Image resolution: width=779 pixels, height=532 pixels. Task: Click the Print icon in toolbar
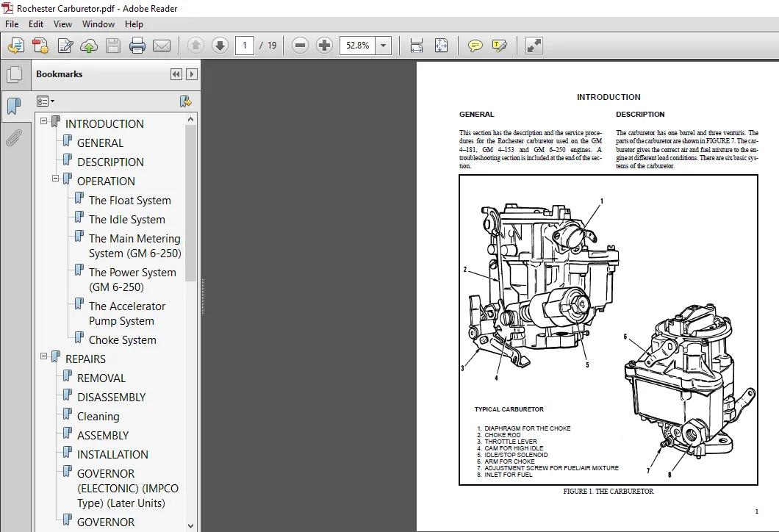click(x=137, y=46)
